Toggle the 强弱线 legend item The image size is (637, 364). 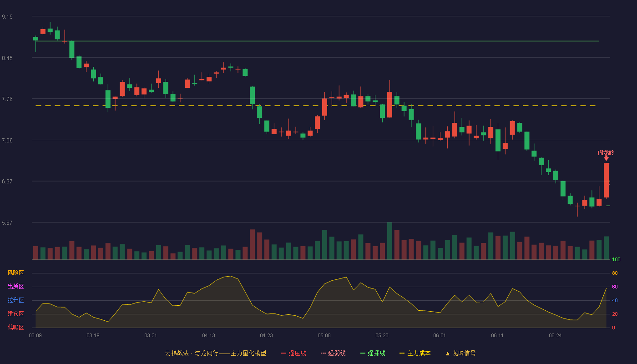tap(333, 353)
